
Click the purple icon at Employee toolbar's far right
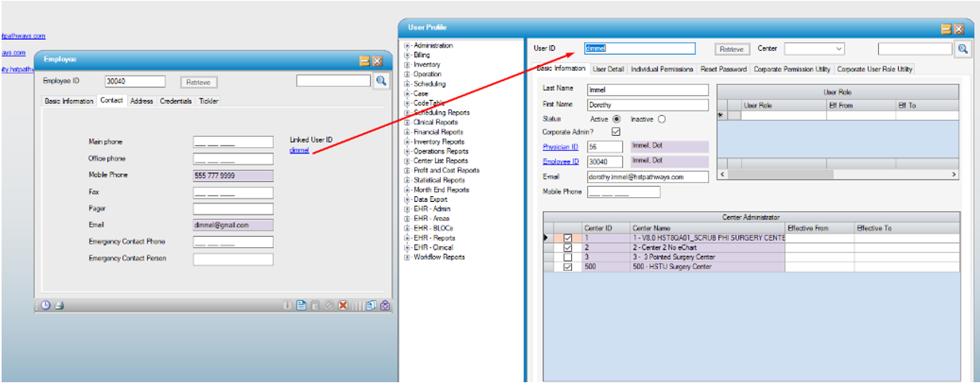pos(385,305)
